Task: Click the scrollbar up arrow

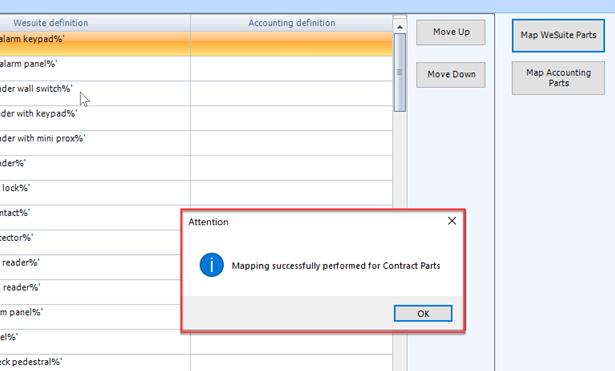Action: point(400,27)
